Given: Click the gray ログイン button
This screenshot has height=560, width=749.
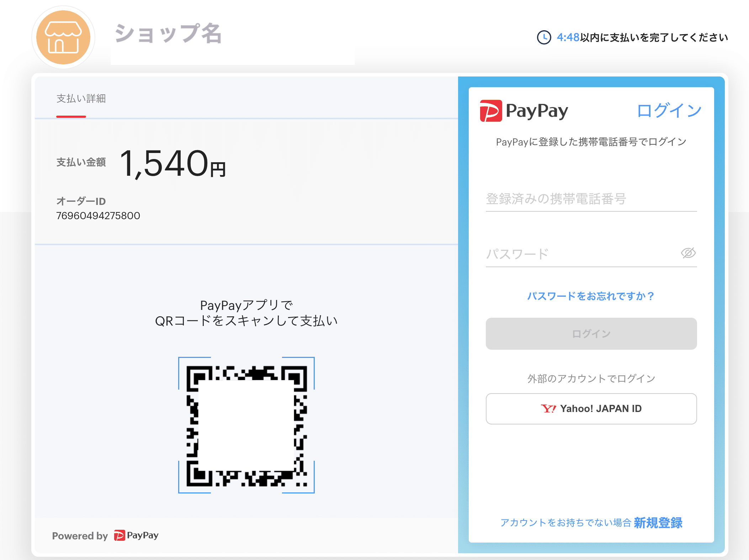Looking at the screenshot, I should pos(591,334).
